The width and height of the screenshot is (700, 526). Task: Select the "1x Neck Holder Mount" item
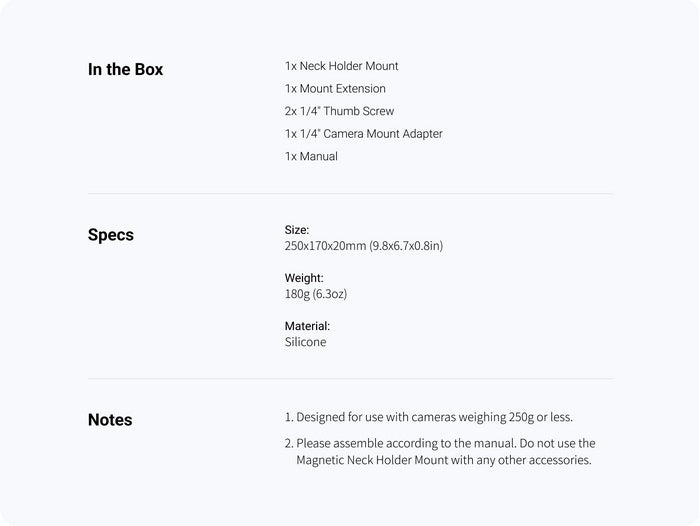point(341,66)
